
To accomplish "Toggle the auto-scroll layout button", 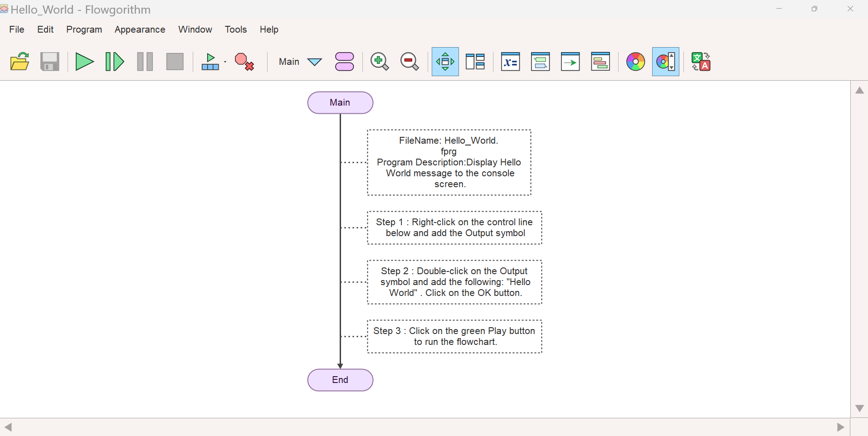I will click(445, 62).
